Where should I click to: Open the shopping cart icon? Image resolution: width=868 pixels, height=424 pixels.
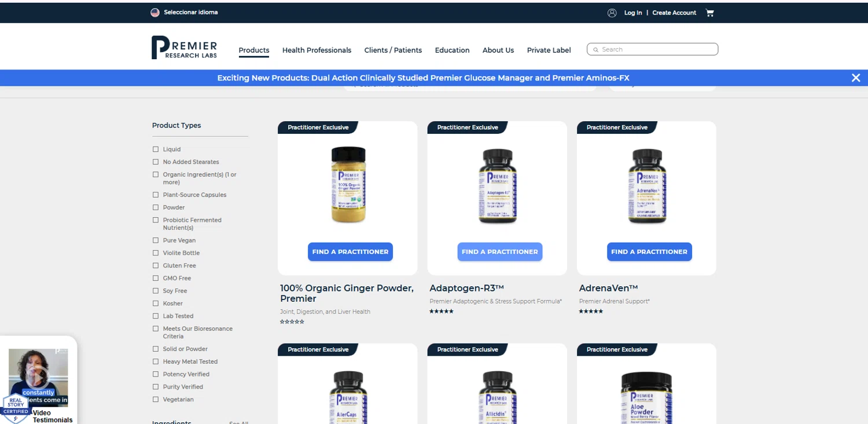pyautogui.click(x=710, y=13)
